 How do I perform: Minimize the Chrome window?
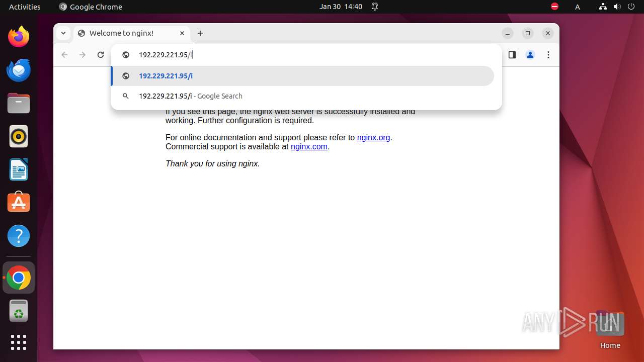point(508,33)
